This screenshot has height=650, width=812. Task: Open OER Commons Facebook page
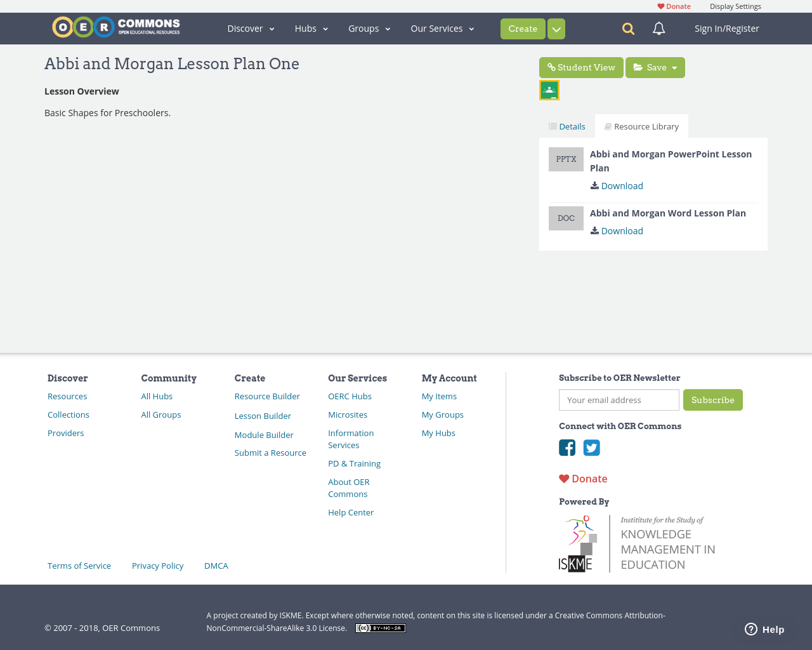[x=567, y=448]
